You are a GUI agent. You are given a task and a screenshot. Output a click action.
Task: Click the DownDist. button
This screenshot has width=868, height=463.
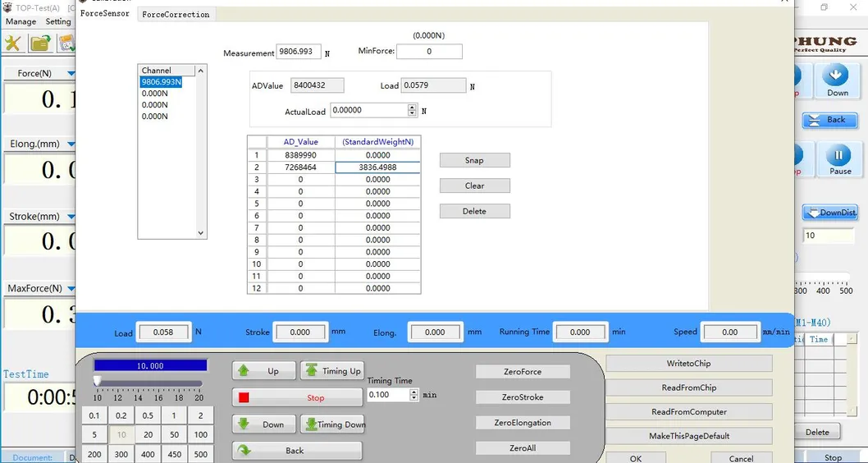[830, 213]
